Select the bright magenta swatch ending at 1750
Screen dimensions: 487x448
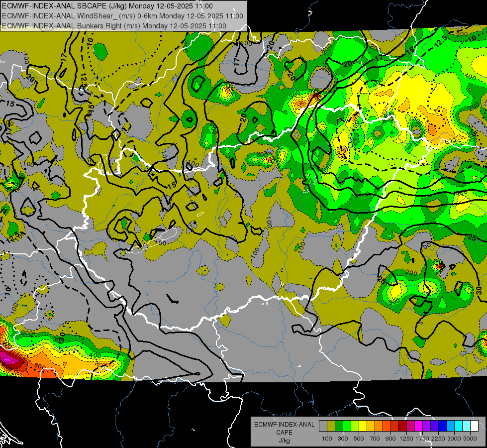tap(419, 426)
